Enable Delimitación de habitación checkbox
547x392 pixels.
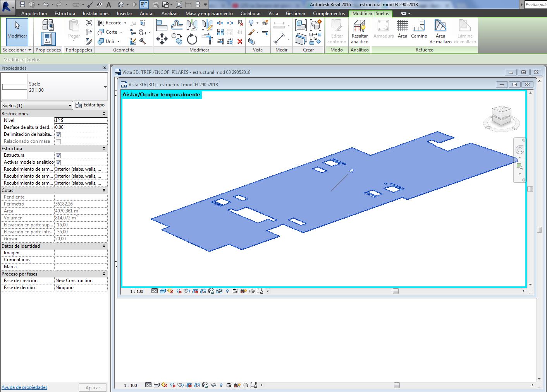pyautogui.click(x=57, y=134)
